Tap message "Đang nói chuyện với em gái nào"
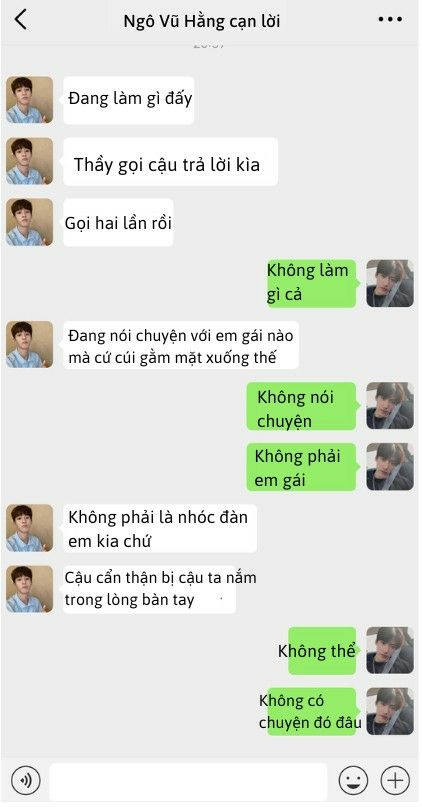The height and width of the screenshot is (807, 422). pos(181,345)
